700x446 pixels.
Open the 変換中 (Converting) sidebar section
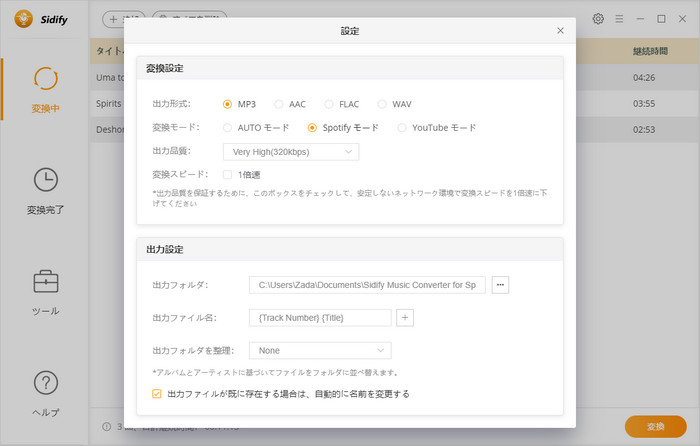coord(45,89)
